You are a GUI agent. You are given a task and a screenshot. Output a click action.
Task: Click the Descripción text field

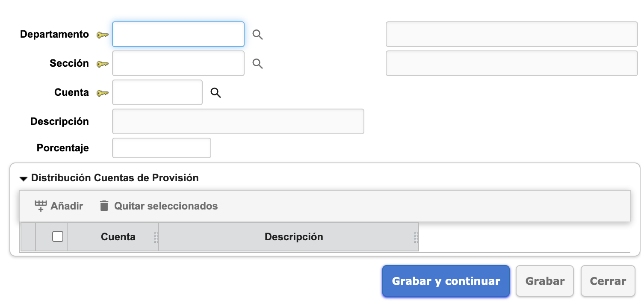(x=238, y=121)
